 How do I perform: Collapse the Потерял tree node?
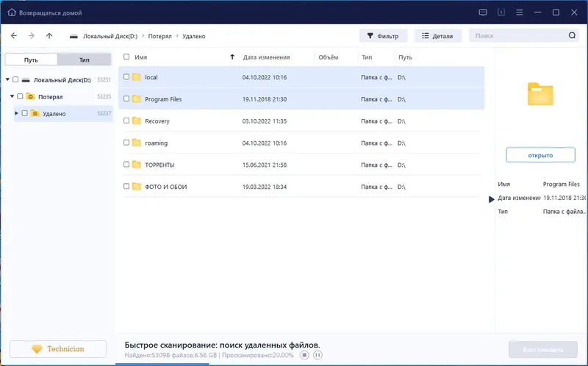point(12,96)
